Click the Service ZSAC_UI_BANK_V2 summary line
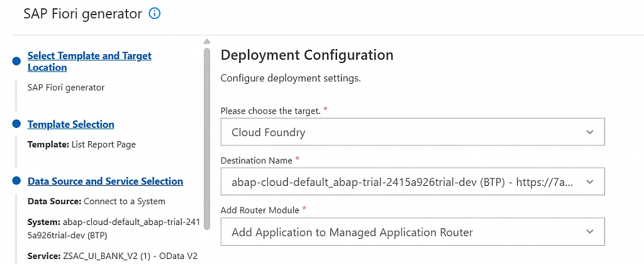This screenshot has height=264, width=644. point(104,256)
